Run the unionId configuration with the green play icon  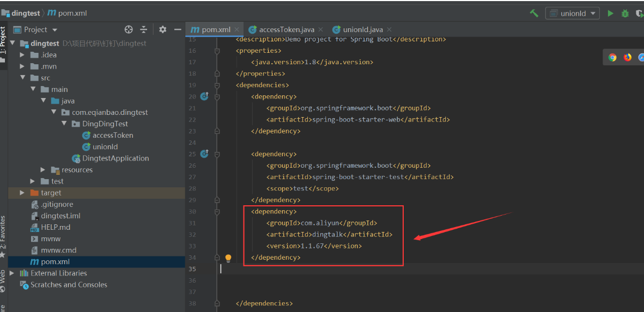click(610, 13)
